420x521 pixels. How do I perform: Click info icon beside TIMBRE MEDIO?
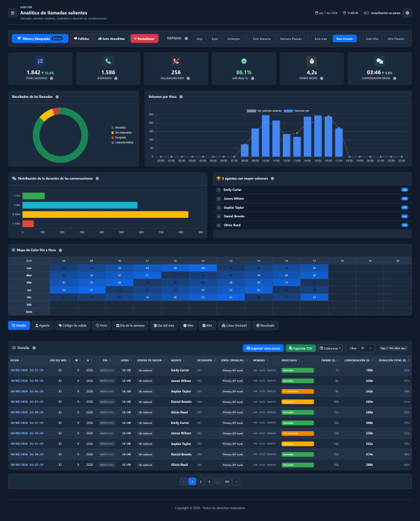coord(322,79)
